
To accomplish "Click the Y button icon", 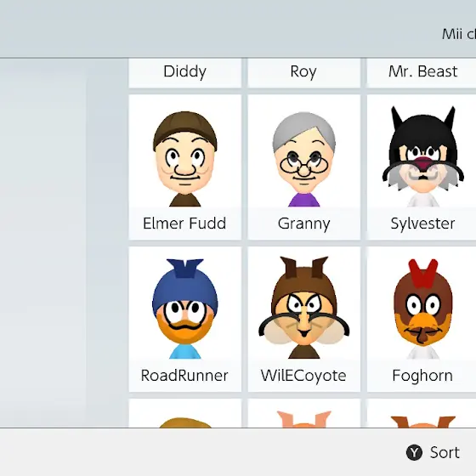I will tap(414, 452).
